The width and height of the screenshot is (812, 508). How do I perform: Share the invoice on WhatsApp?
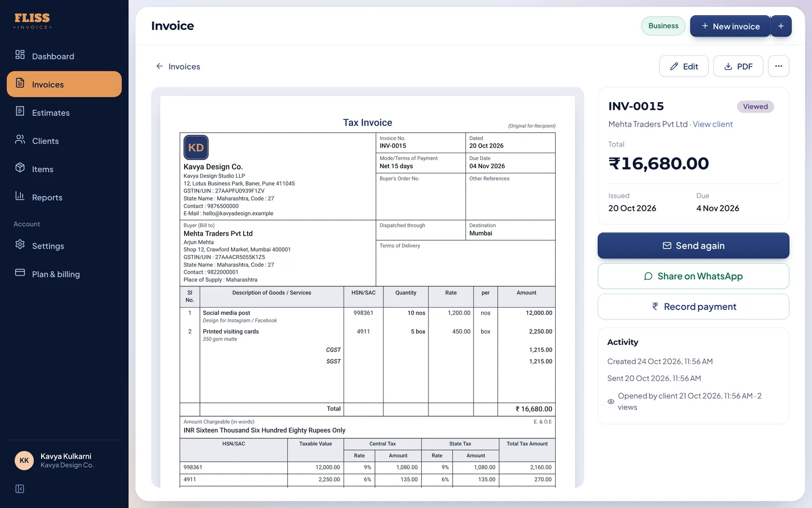tap(693, 276)
